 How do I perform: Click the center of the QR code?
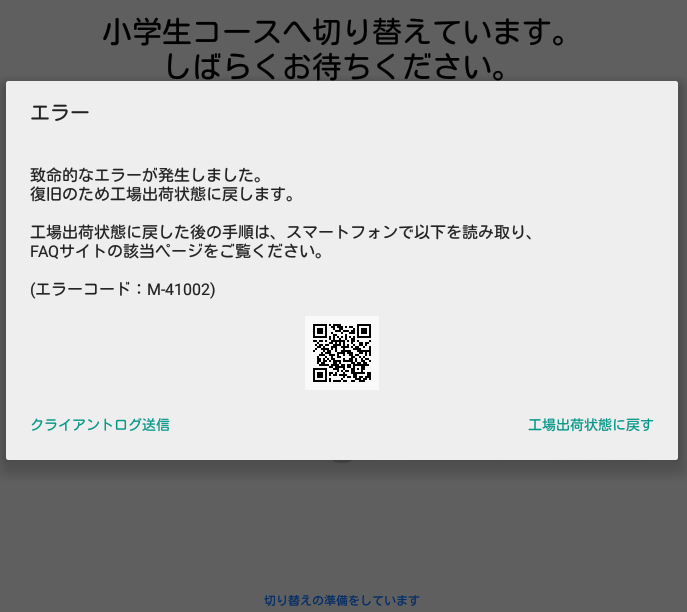pyautogui.click(x=342, y=353)
